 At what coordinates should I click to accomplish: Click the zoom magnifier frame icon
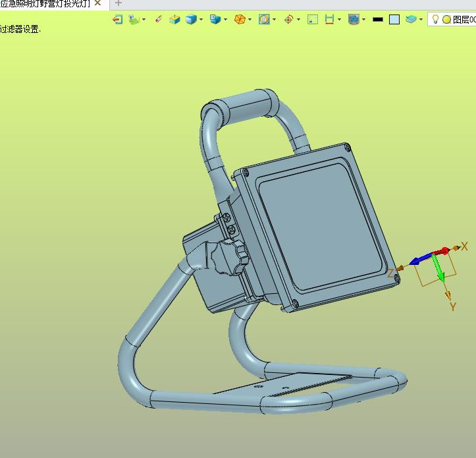tap(264, 20)
